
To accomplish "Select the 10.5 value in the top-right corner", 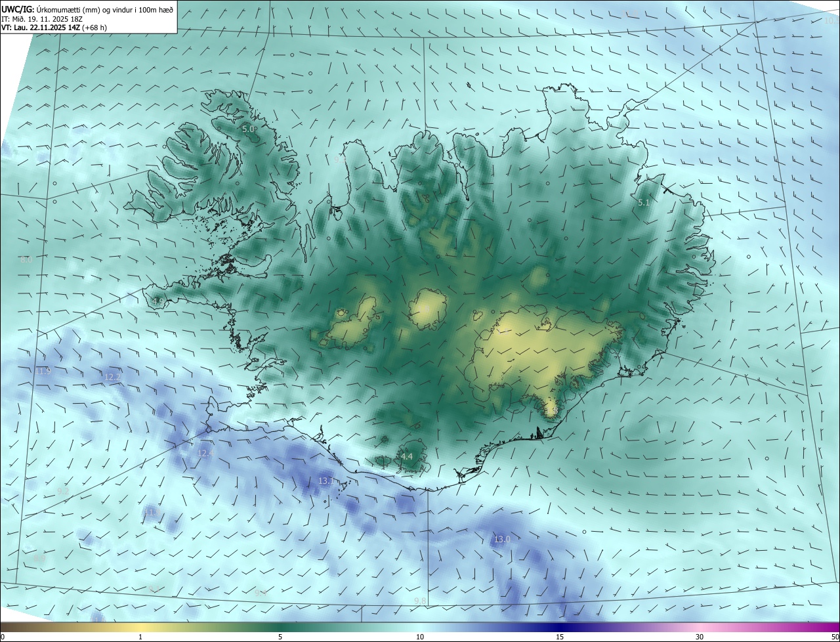I will point(831,21).
